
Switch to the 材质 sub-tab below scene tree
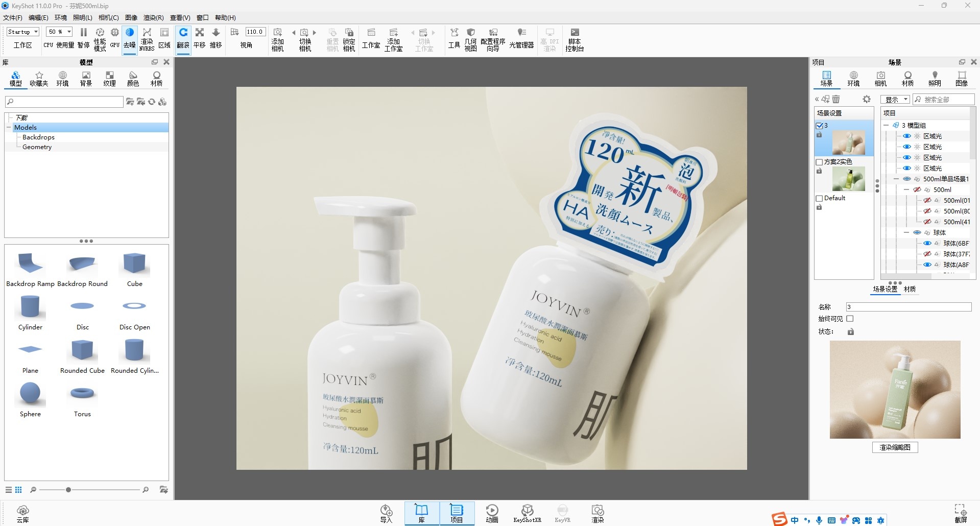910,289
